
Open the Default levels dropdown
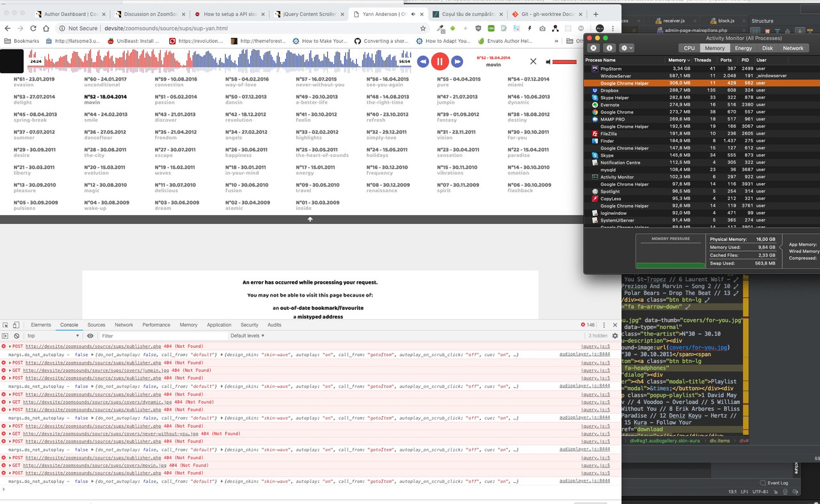247,336
